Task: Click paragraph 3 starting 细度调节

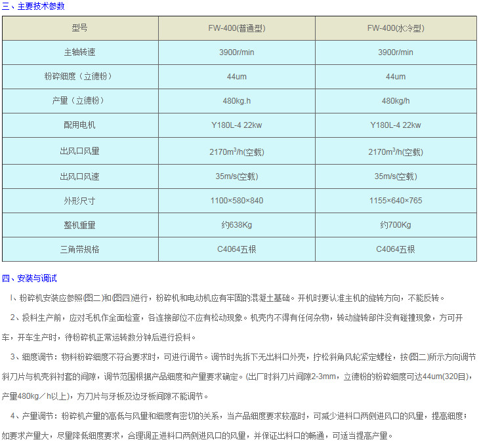Action: click(239, 377)
